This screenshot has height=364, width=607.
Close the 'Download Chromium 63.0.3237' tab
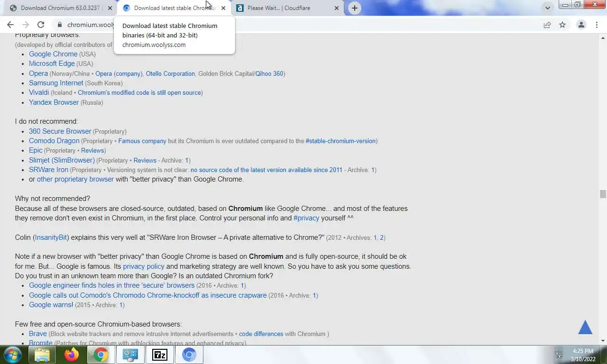click(x=110, y=8)
